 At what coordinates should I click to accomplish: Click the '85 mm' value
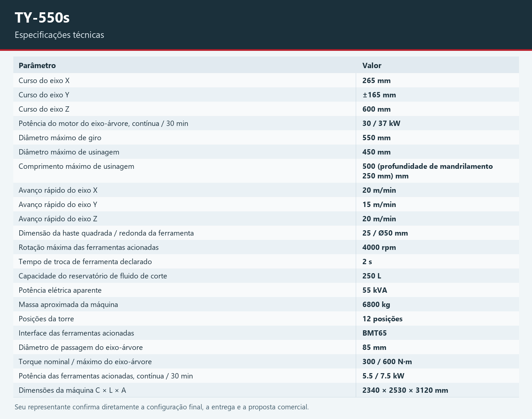374,347
